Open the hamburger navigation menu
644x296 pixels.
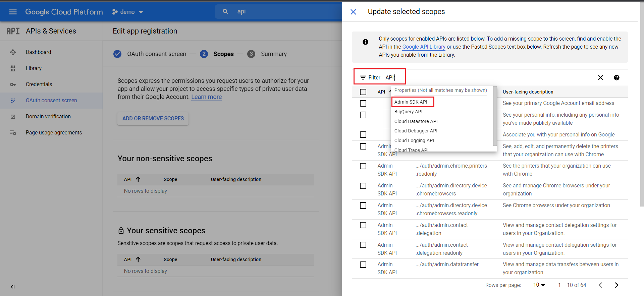tap(13, 12)
